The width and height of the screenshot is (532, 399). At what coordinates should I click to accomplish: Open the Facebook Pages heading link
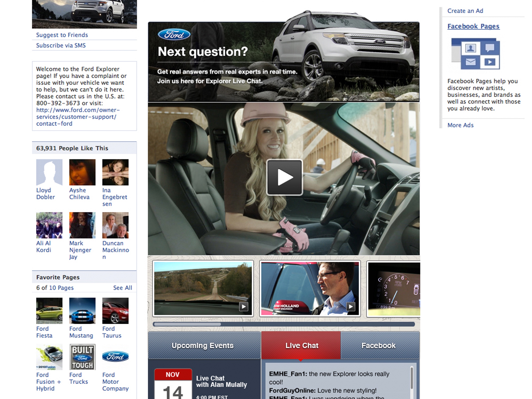click(473, 26)
